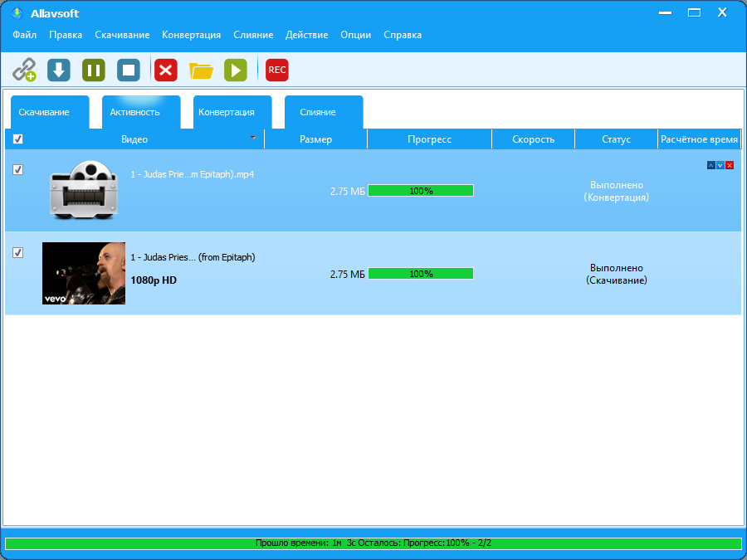The height and width of the screenshot is (560, 747).
Task: Click the bottom overall progress bar
Action: [x=373, y=543]
